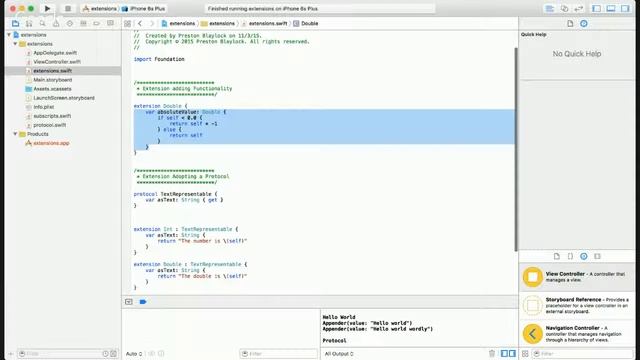The width and height of the screenshot is (640, 360).
Task: Go forward in editor history
Action: 152,24
